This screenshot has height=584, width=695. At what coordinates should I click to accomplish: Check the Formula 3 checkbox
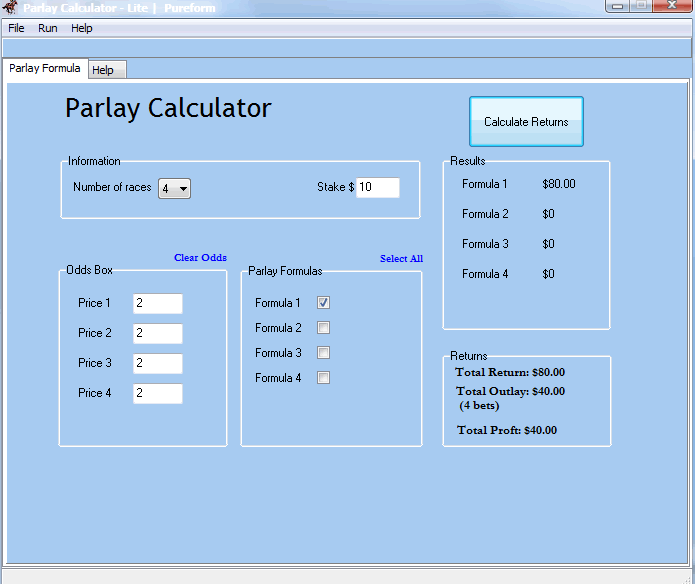click(323, 352)
